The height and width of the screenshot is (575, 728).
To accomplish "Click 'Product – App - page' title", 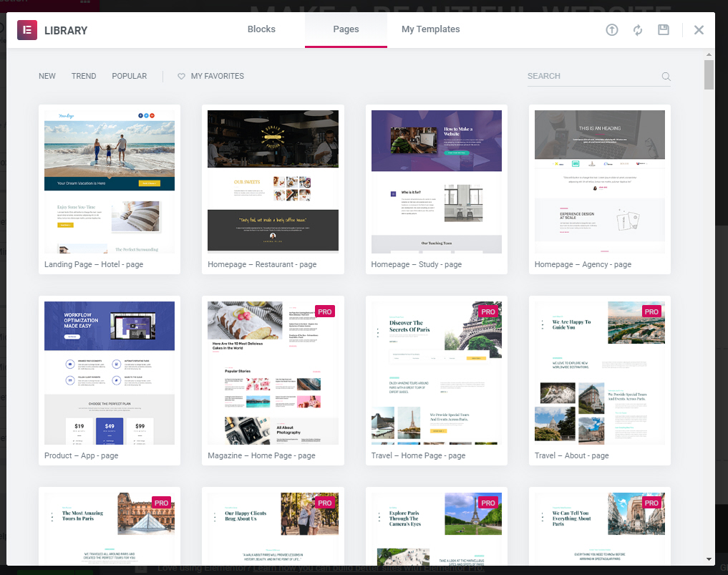I will pos(82,455).
